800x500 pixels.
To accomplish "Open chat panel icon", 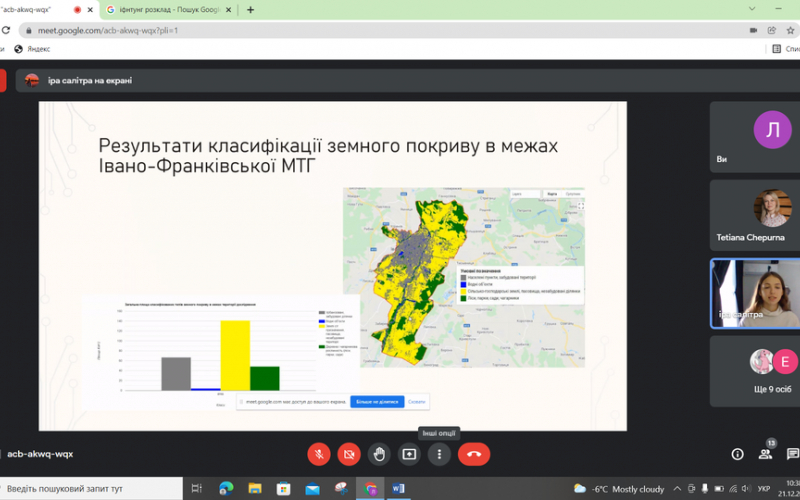I will tap(792, 454).
